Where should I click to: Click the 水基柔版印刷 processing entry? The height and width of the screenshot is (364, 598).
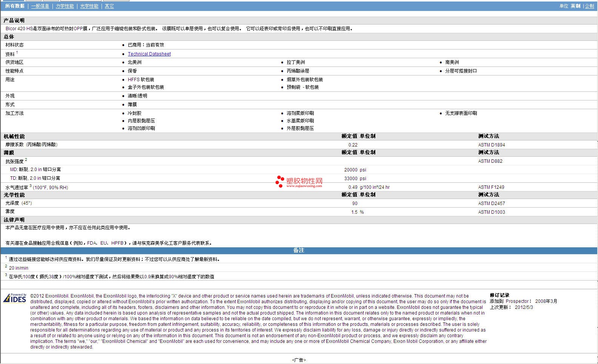tap(300, 121)
